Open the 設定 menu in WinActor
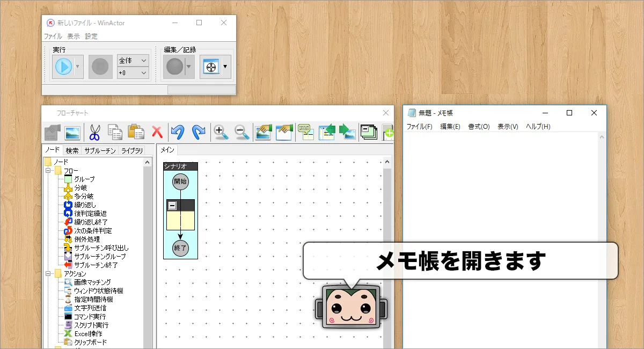This screenshot has height=349, width=644. pos(91,37)
